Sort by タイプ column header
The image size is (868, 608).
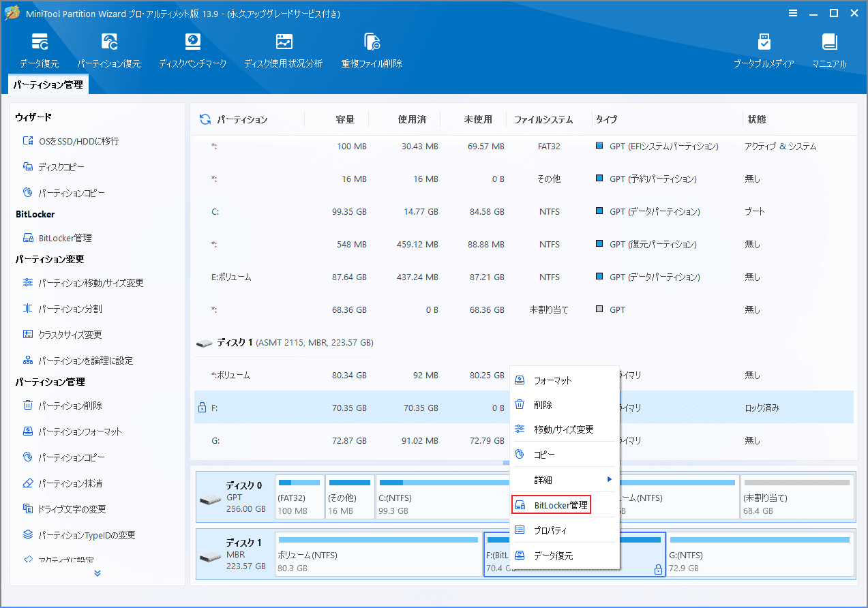coord(607,119)
